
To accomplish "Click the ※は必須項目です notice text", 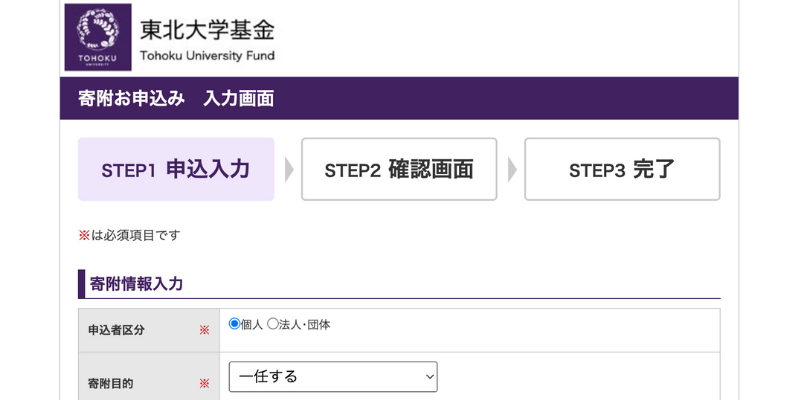I will click(x=129, y=236).
